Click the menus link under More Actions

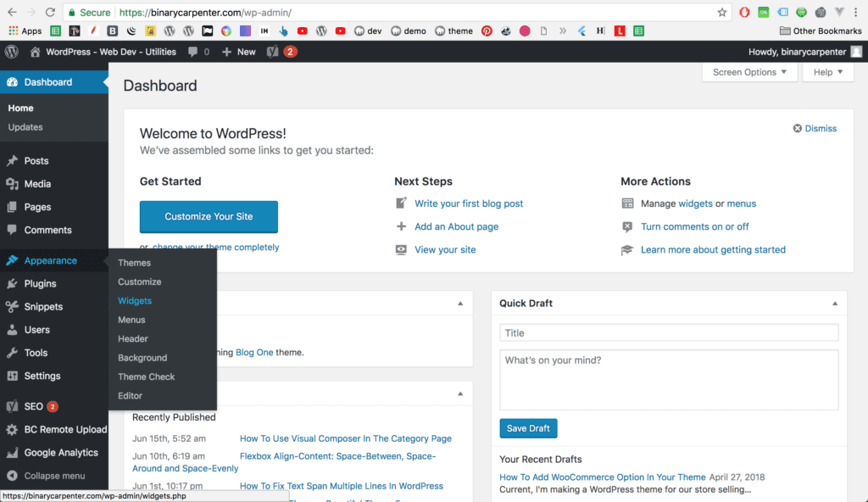741,204
